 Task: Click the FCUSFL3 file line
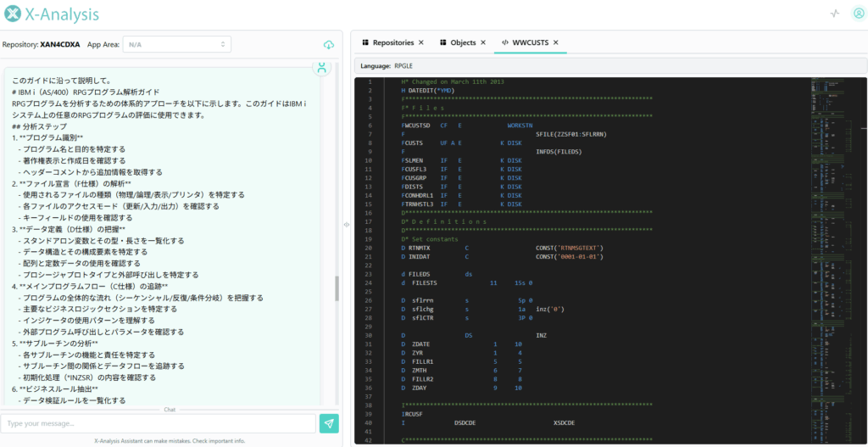pyautogui.click(x=462, y=170)
